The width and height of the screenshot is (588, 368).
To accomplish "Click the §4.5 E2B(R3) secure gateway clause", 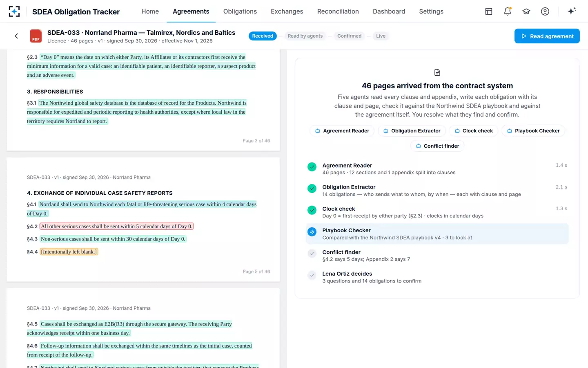I will click(x=129, y=328).
